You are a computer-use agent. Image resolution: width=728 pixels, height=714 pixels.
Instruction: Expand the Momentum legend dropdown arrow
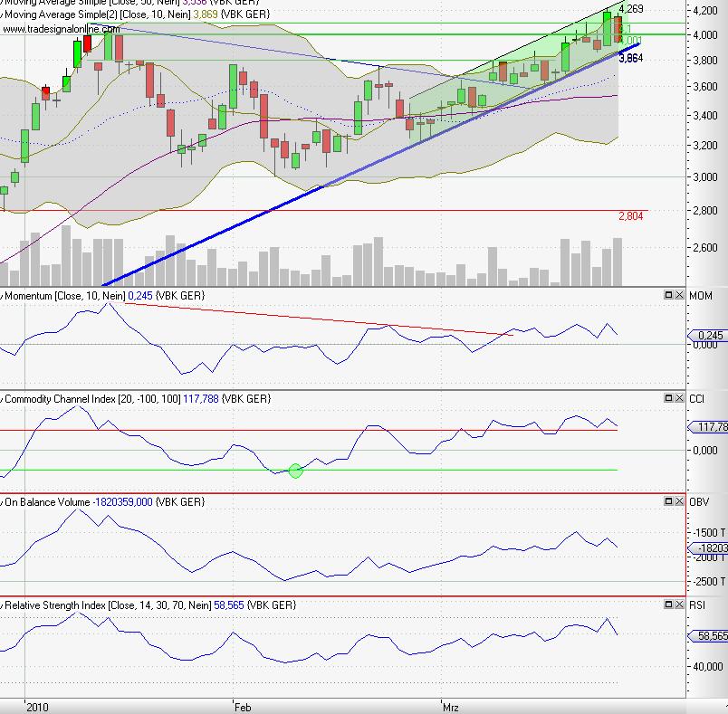click(x=3, y=296)
